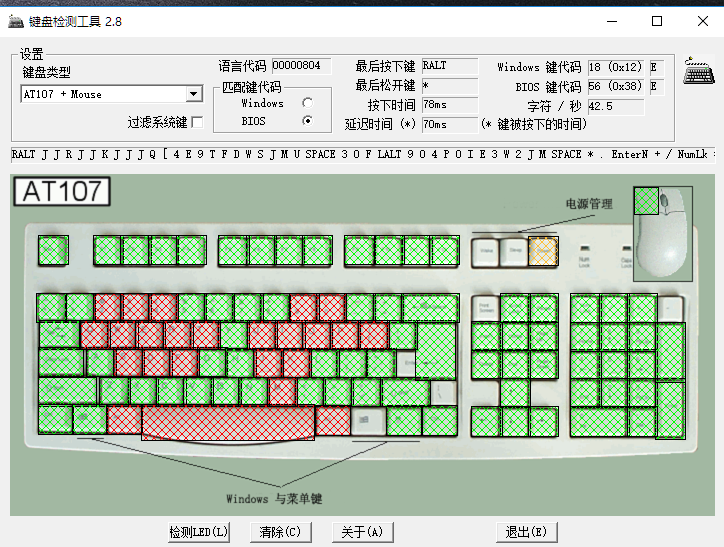Click the 电源管理 label
The width and height of the screenshot is (724, 547).
(589, 204)
